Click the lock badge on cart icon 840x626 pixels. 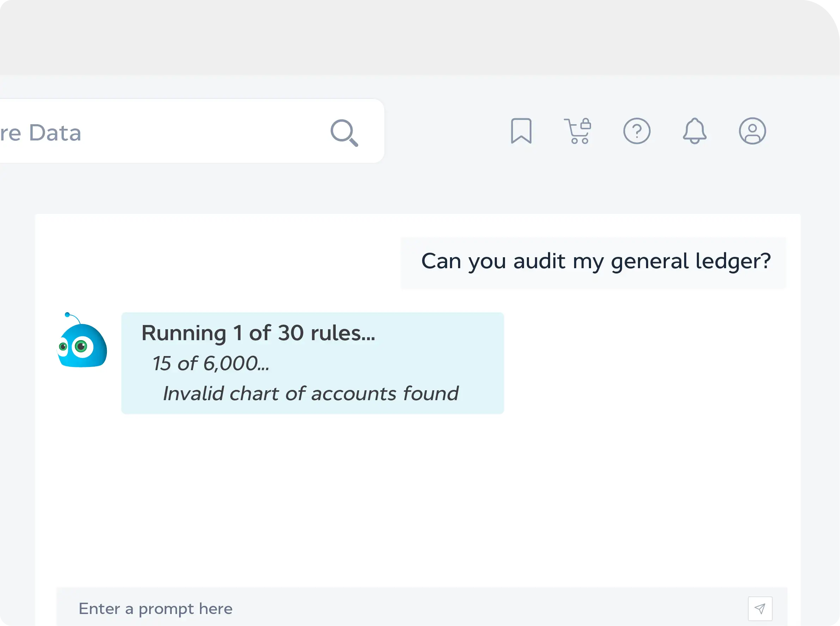pyautogui.click(x=585, y=124)
